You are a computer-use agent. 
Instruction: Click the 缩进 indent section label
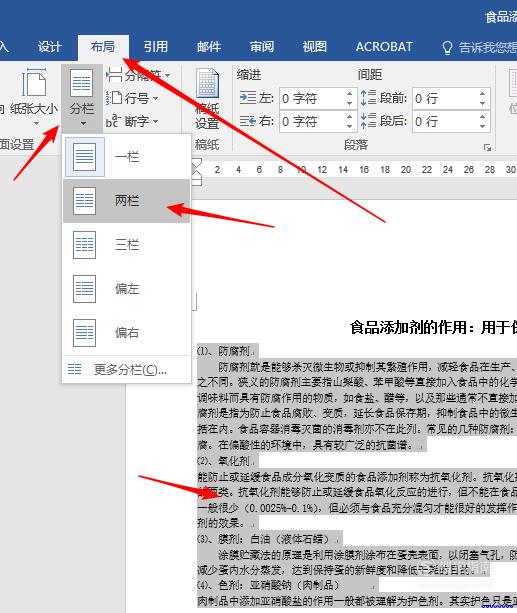pyautogui.click(x=249, y=75)
